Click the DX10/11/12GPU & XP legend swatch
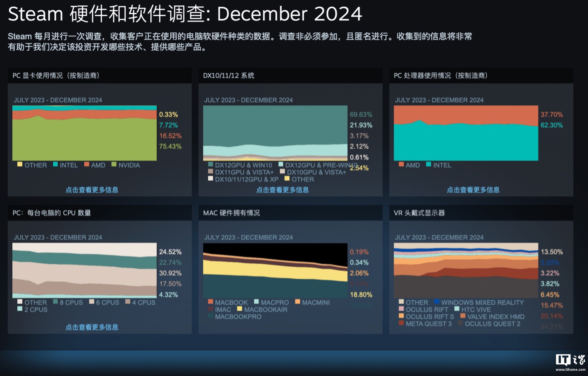The height and width of the screenshot is (376, 588). pyautogui.click(x=210, y=178)
